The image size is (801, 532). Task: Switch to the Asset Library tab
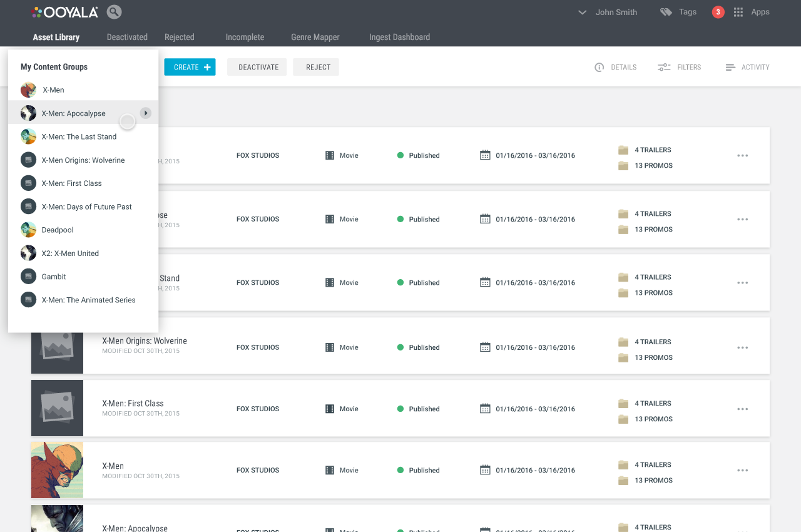point(56,37)
